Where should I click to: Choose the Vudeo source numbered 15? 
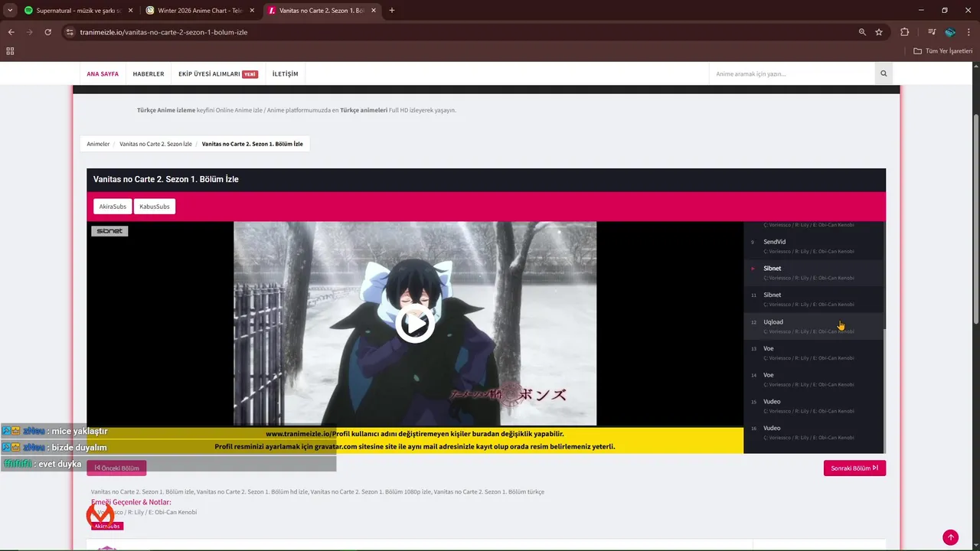[814, 406]
